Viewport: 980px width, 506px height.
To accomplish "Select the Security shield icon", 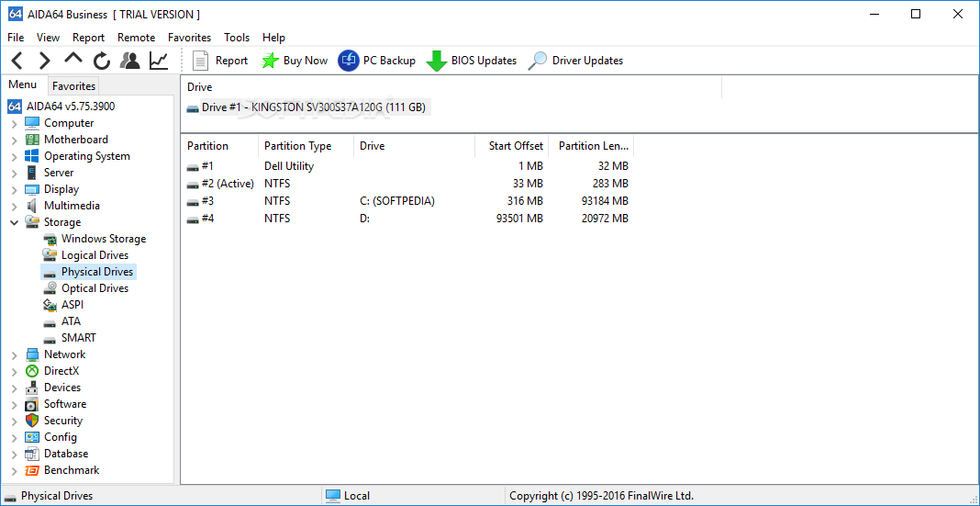I will tap(32, 421).
